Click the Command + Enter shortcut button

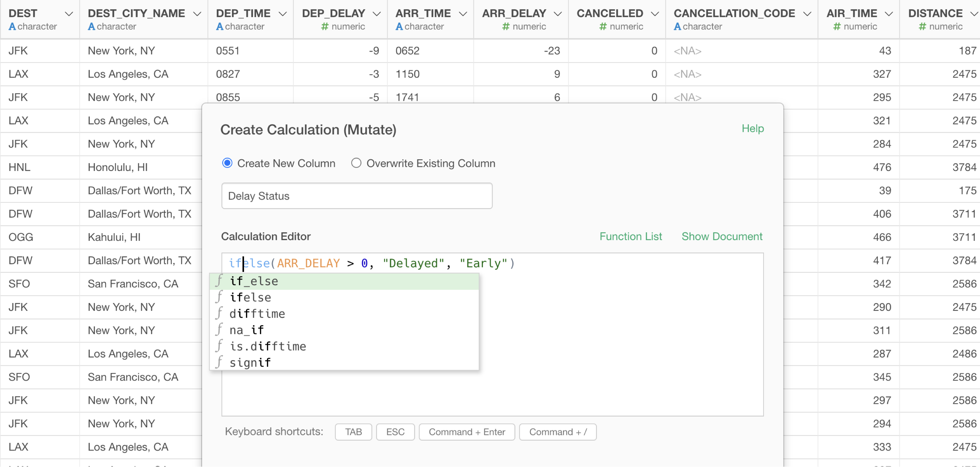(467, 432)
